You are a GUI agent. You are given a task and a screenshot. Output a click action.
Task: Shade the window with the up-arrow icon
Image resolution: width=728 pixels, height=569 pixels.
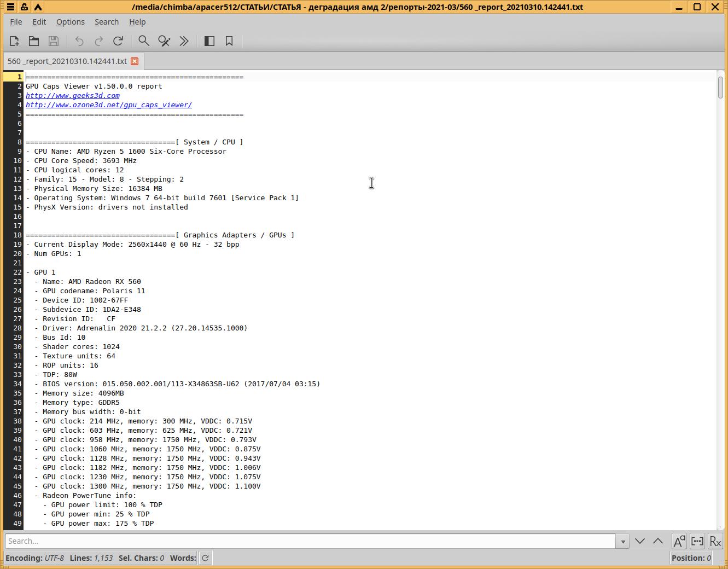[x=38, y=7]
